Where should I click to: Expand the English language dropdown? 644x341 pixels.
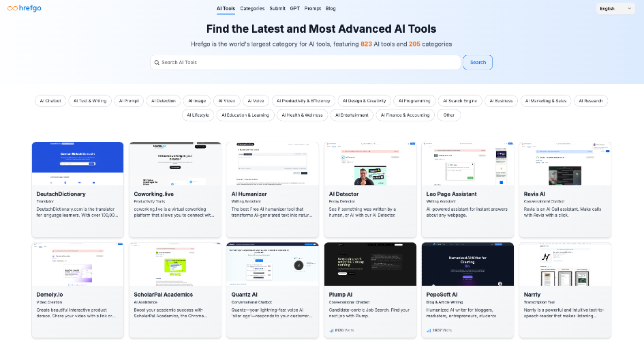coord(615,8)
